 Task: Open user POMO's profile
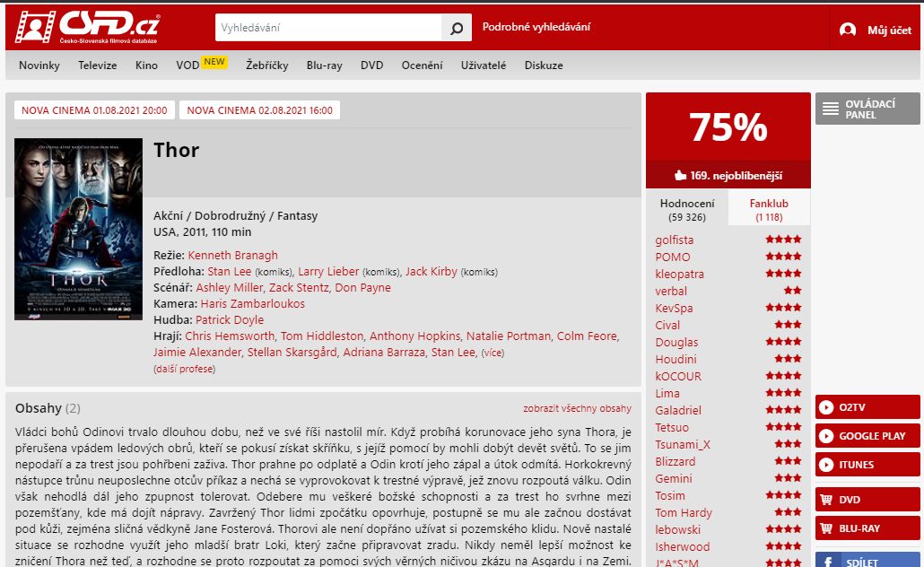click(x=673, y=257)
